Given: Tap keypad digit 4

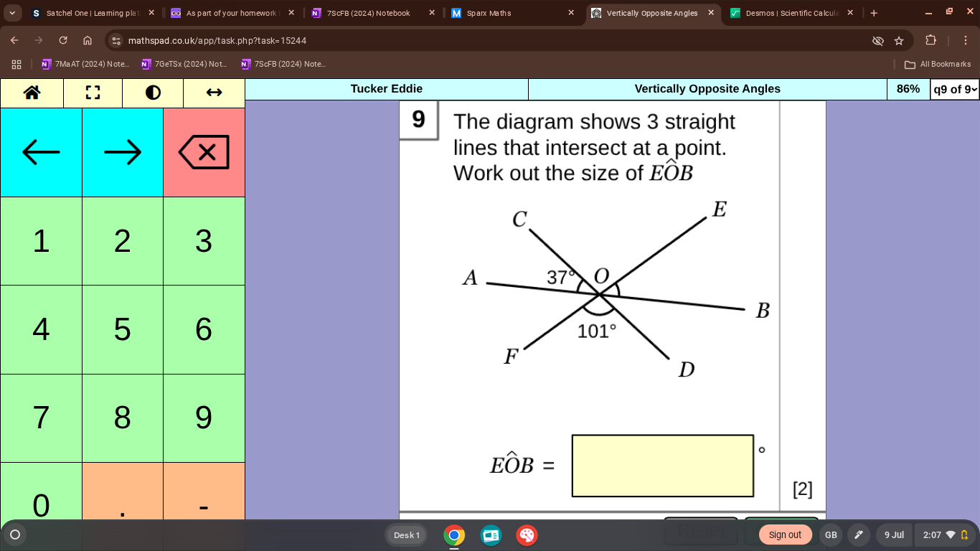Looking at the screenshot, I should tap(41, 329).
